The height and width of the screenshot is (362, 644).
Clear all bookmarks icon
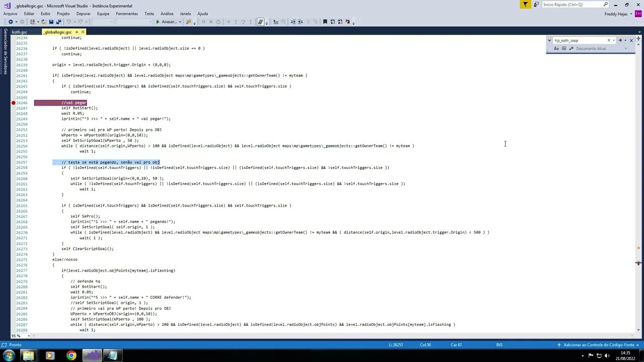348,22
